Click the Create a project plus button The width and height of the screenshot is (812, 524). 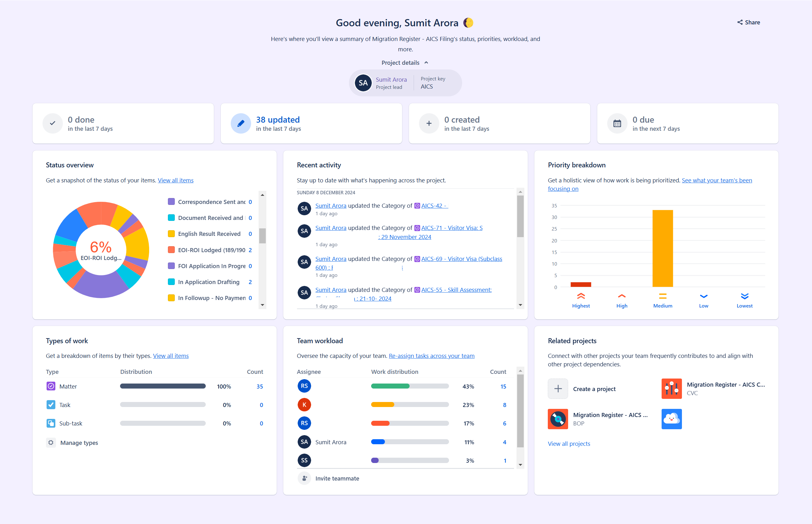[558, 389]
